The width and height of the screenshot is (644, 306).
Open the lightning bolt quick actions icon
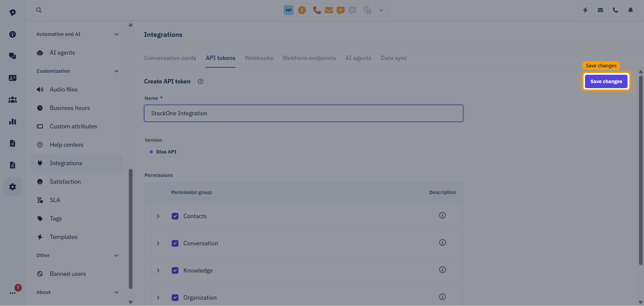(585, 10)
